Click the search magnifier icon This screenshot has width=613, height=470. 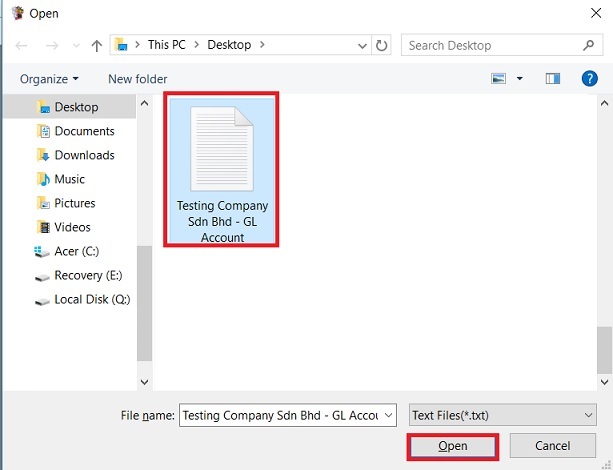[588, 45]
